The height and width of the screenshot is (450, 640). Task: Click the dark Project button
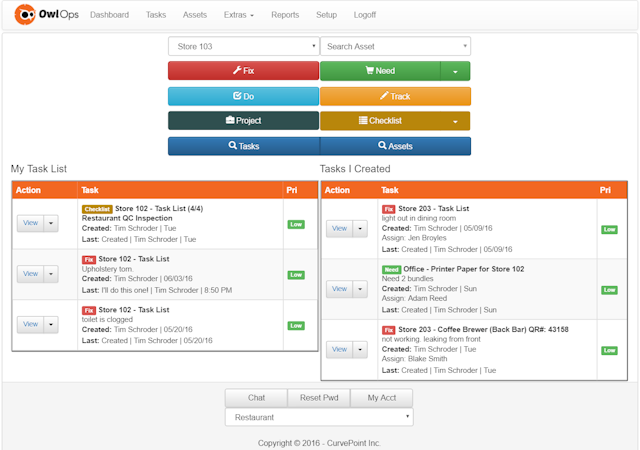pos(244,121)
